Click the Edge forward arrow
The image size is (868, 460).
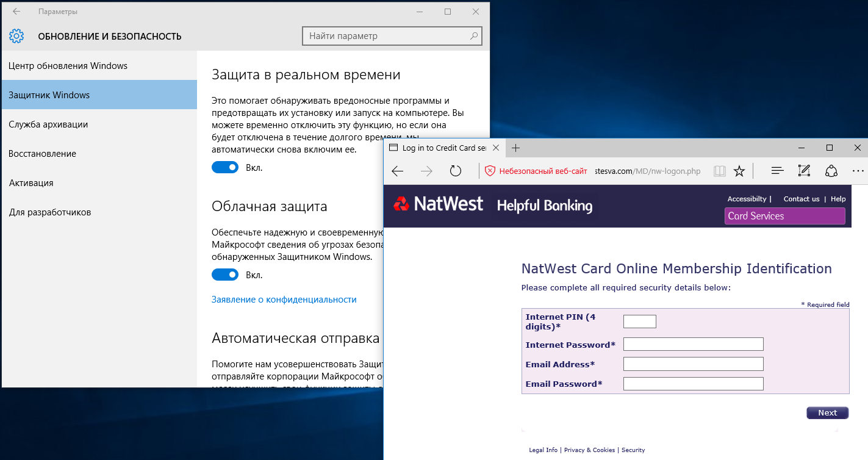coord(426,171)
